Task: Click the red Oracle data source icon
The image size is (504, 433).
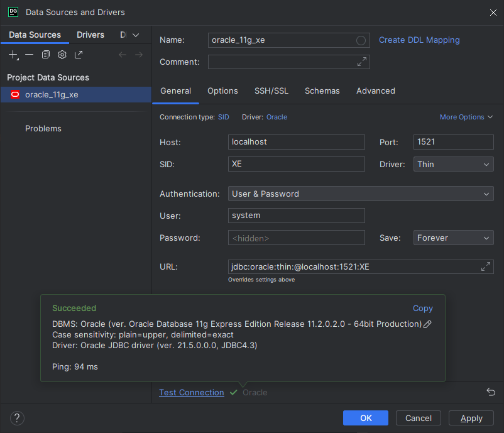Action: coord(15,94)
